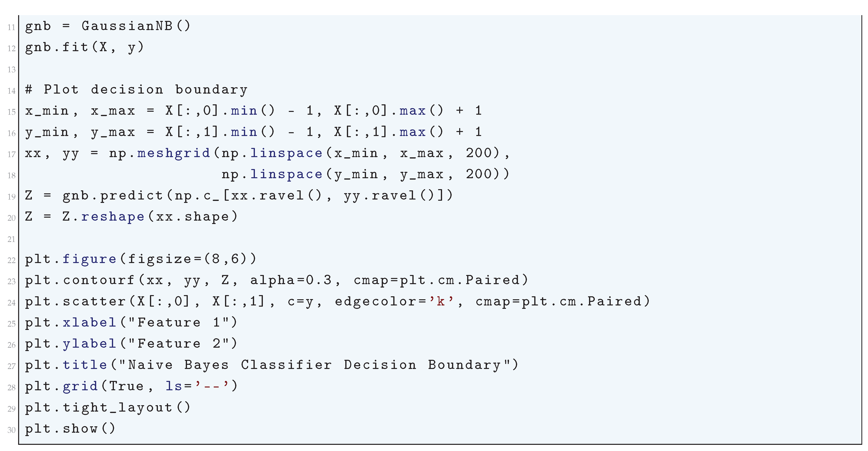Click the plt.show() line
Viewport: 868px width, 451px height.
coord(70,429)
